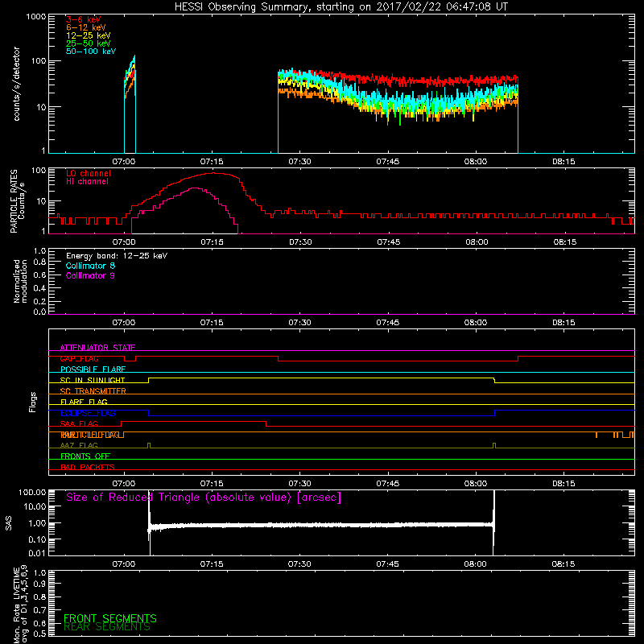The width and height of the screenshot is (644, 644).
Task: Click the 07:45 tick under the Flags panel
Action: (388, 484)
